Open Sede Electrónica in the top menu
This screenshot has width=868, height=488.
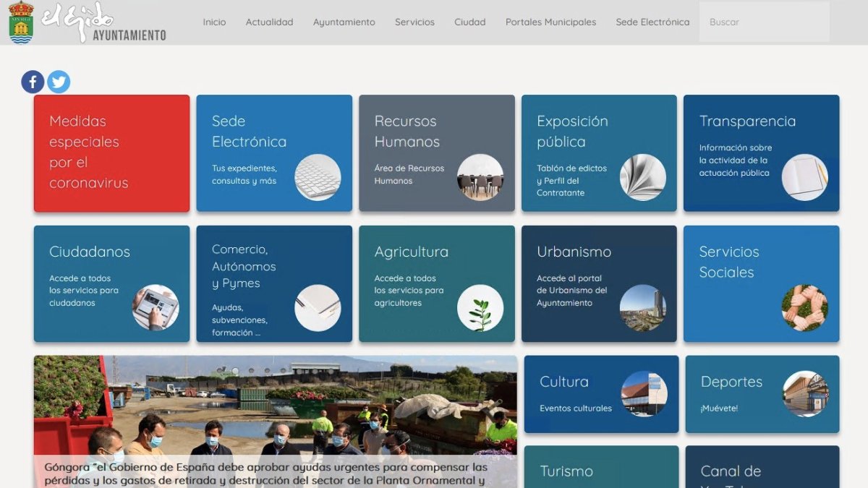pos(652,22)
